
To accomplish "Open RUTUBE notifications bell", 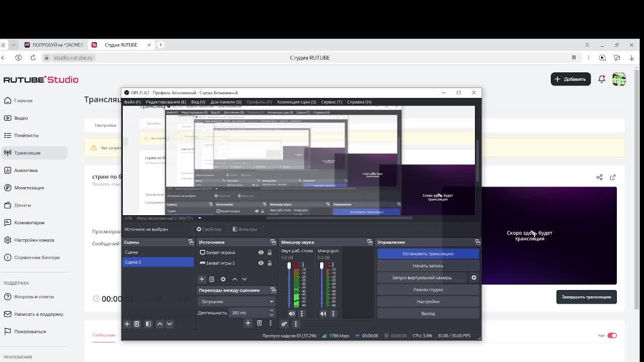I will pos(602,79).
